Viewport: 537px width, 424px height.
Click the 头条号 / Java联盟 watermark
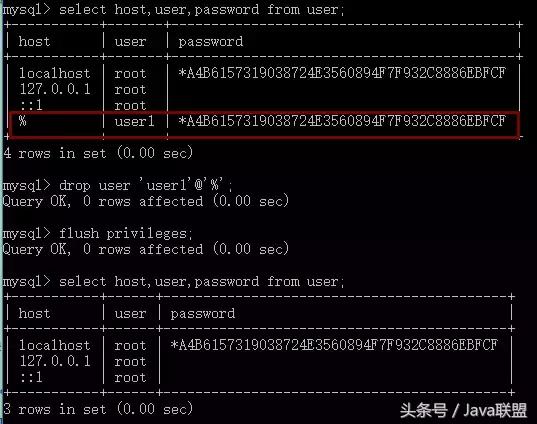[x=463, y=410]
